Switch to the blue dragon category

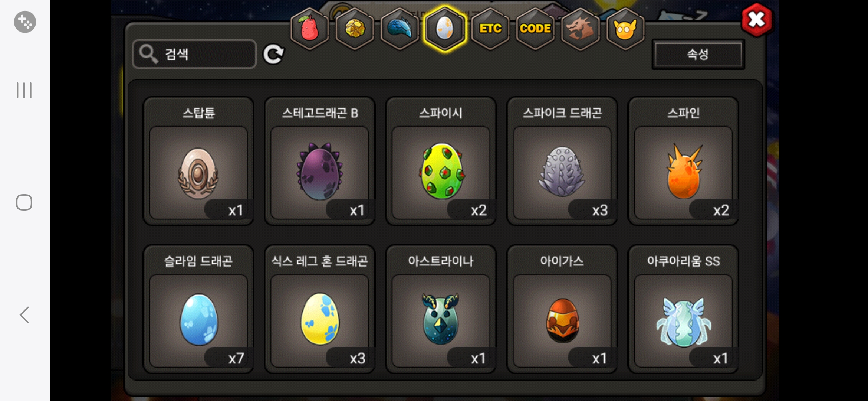pos(400,29)
